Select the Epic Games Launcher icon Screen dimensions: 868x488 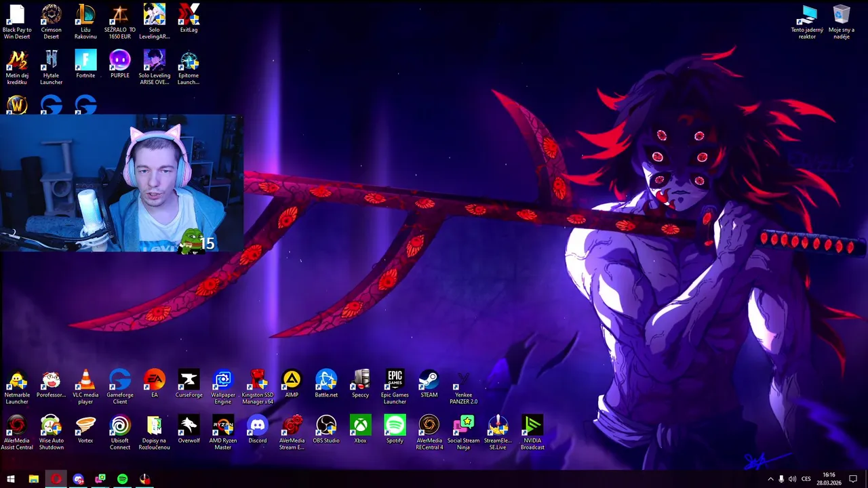click(395, 387)
